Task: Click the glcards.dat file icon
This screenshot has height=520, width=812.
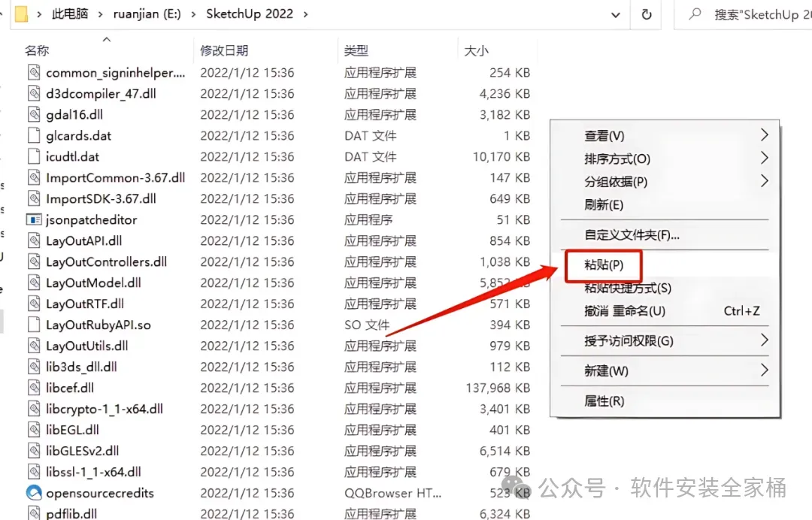Action: click(34, 135)
